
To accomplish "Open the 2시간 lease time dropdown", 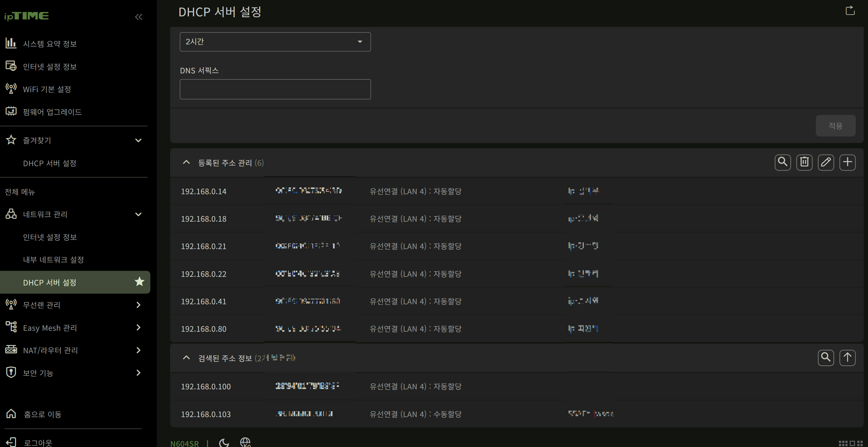I will tap(275, 42).
